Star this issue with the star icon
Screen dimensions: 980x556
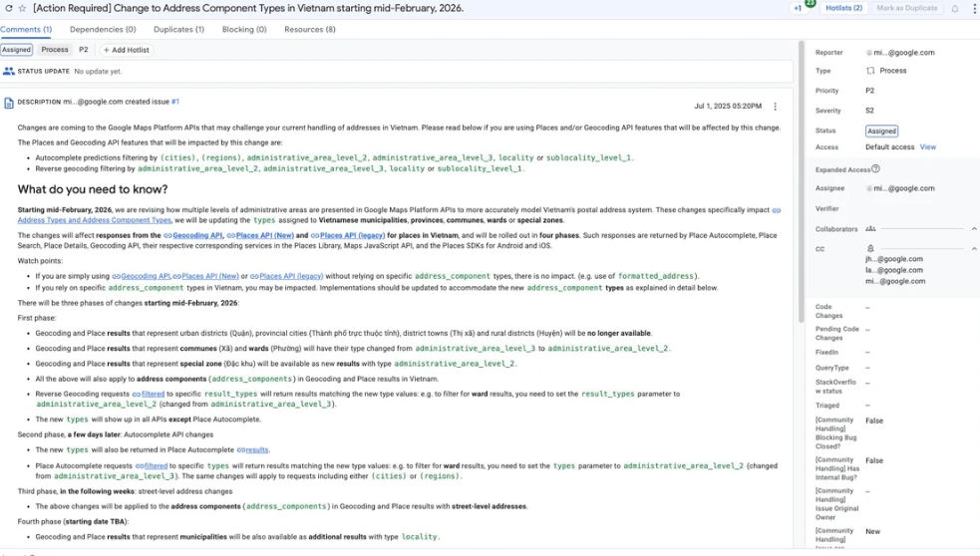click(x=22, y=8)
